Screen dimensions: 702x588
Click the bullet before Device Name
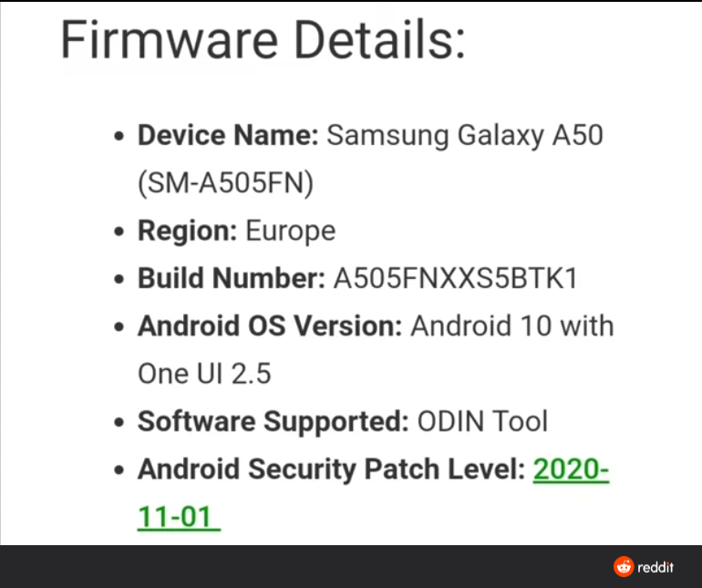point(119,136)
